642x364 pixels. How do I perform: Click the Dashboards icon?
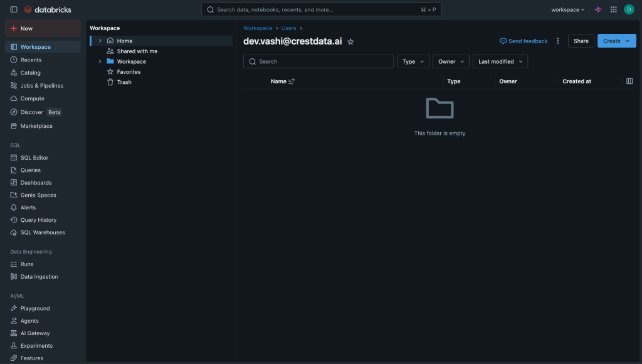[14, 182]
